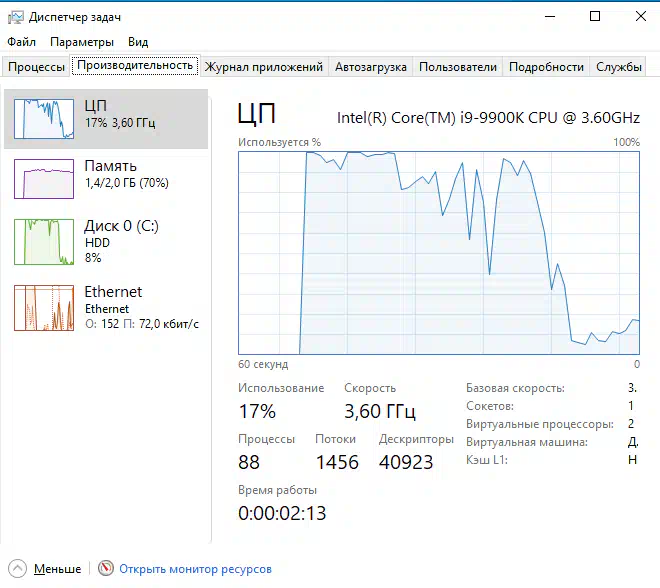Screen dimensions: 660x588
Task: Click the Ethernet network graph icon
Action: tap(44, 307)
